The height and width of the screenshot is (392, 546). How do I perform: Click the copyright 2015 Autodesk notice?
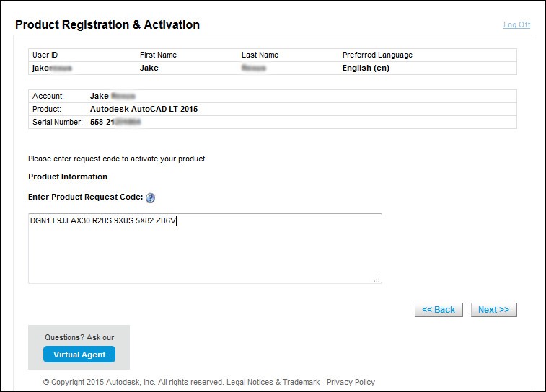(133, 382)
